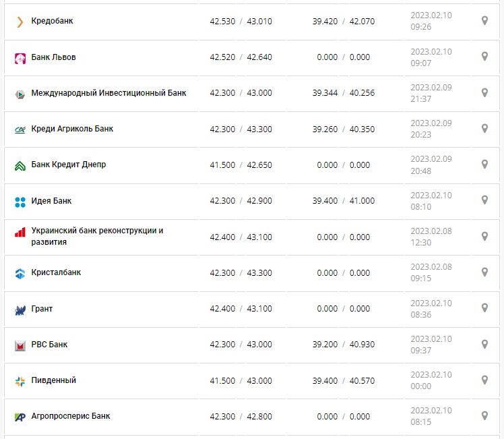Click the 39.200 / 40.930 rate for РВС Банк

(x=344, y=345)
